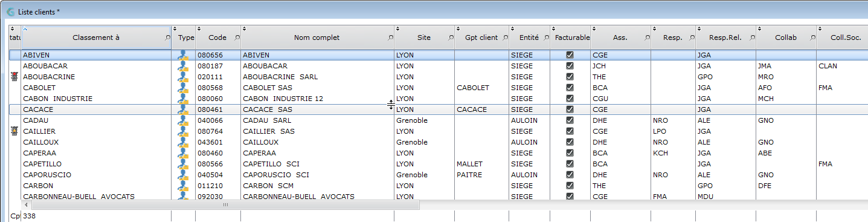Click the type icon for CAPORUSCIO

(183, 175)
